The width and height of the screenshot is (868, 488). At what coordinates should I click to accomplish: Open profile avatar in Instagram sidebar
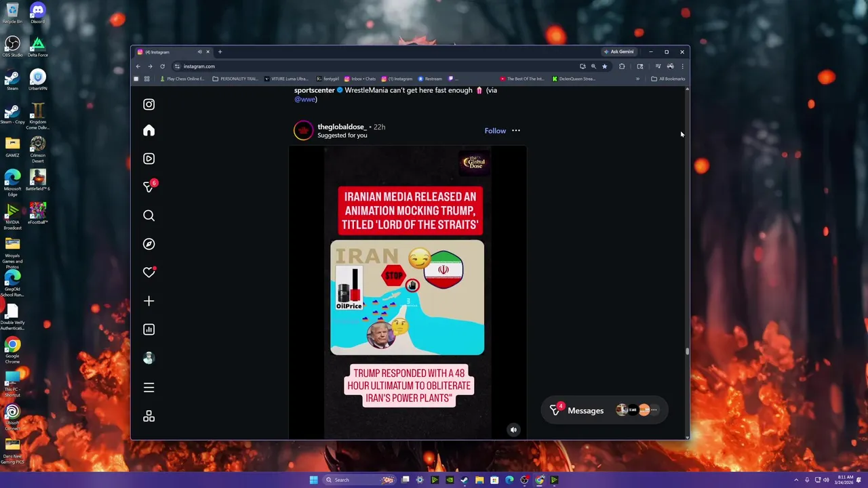pyautogui.click(x=149, y=358)
